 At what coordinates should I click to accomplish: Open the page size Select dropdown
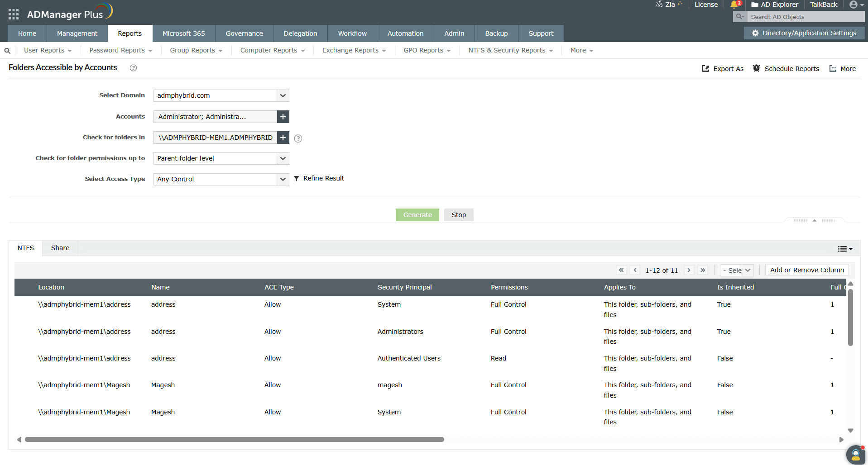[x=737, y=270]
